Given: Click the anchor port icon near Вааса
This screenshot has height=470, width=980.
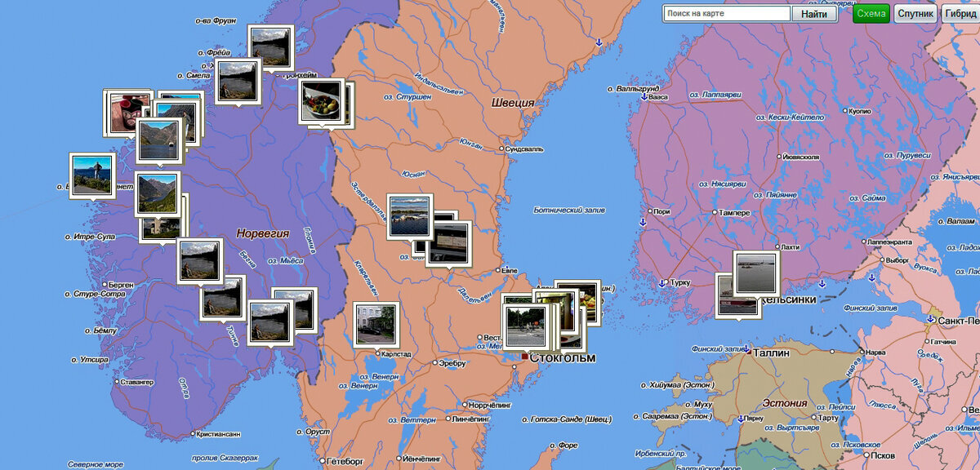Looking at the screenshot, I should (x=644, y=97).
